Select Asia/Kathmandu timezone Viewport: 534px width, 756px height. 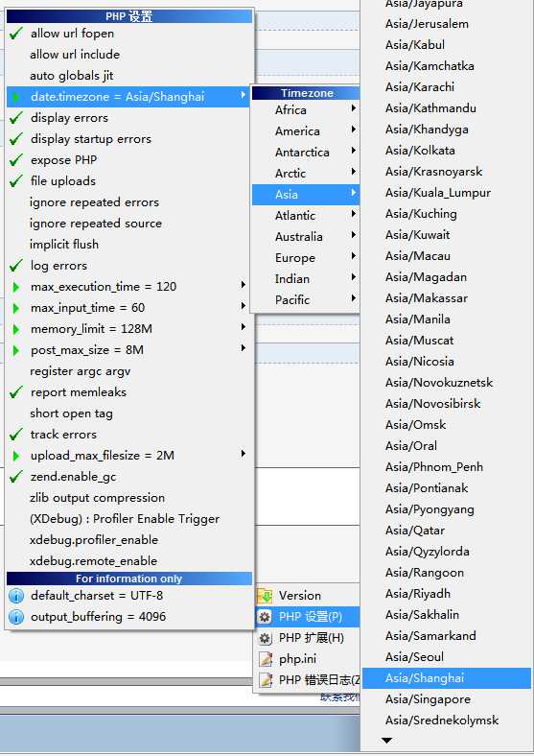coord(447,108)
